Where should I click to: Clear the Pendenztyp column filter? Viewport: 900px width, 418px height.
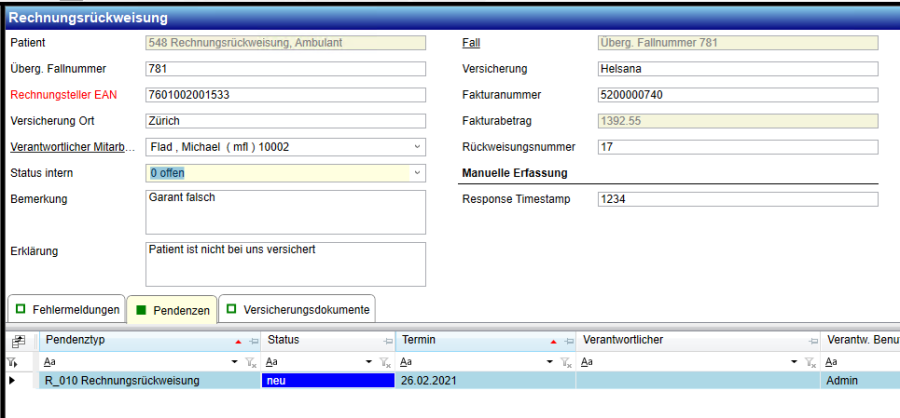pos(250,362)
